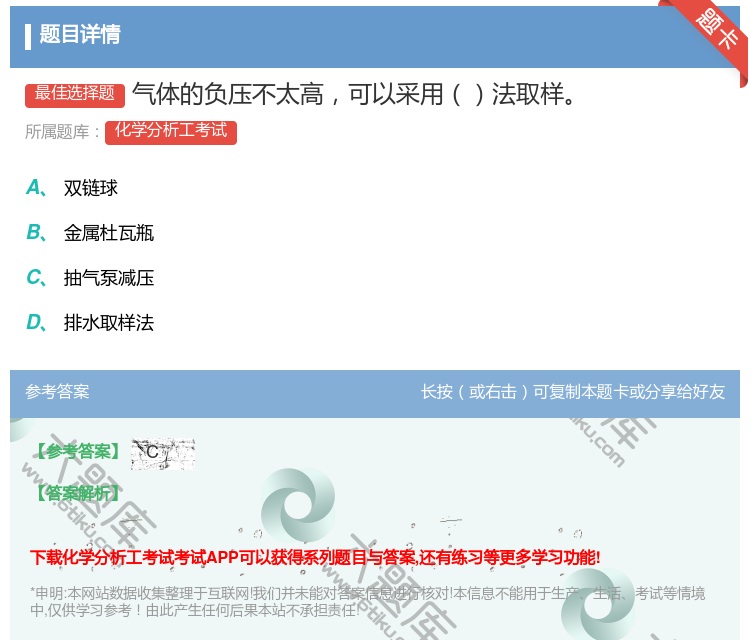
Task: Select option B 金属杜瓦瓶
Action: pyautogui.click(x=109, y=233)
